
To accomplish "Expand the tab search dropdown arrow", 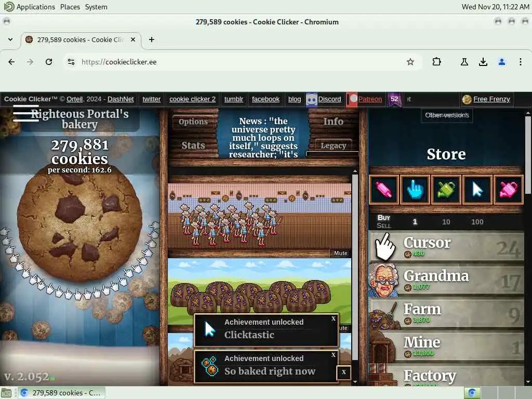I will [x=10, y=39].
